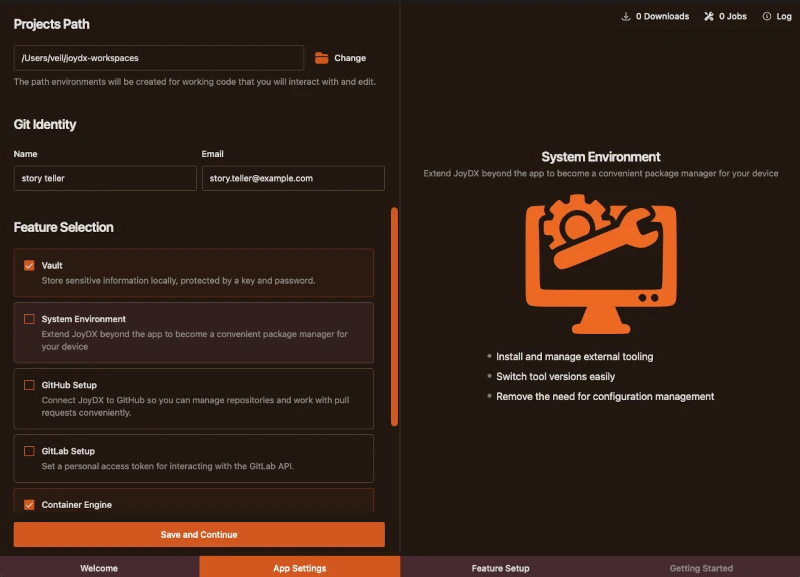This screenshot has width=800, height=577.
Task: Click GitHub 'Connect JoyDX to GitHub' description
Action: pyautogui.click(x=195, y=406)
